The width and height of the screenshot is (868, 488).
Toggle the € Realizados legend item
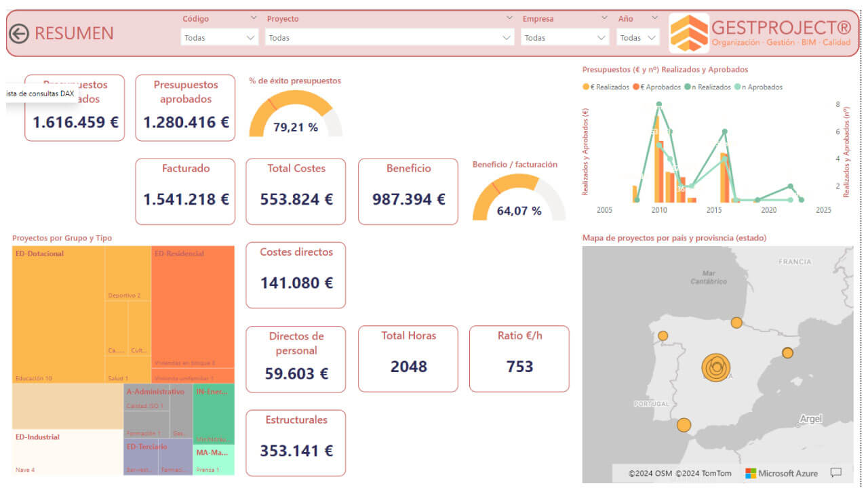[x=606, y=87]
